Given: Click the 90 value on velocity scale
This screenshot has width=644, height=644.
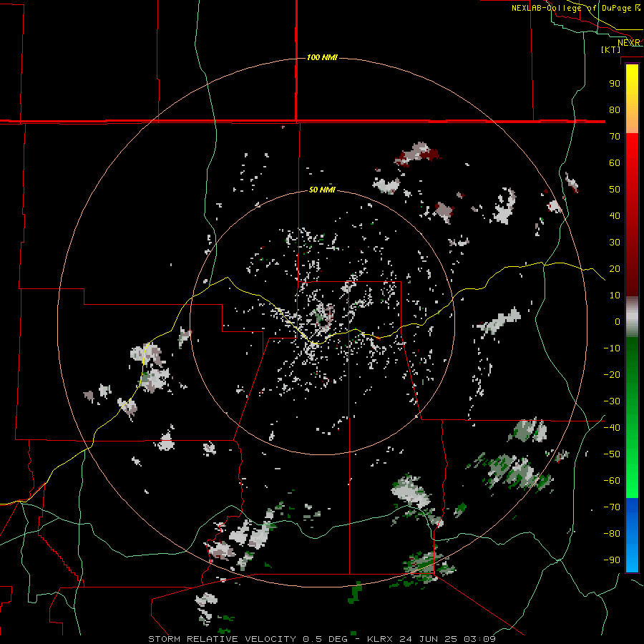Looking at the screenshot, I should pyautogui.click(x=615, y=84).
